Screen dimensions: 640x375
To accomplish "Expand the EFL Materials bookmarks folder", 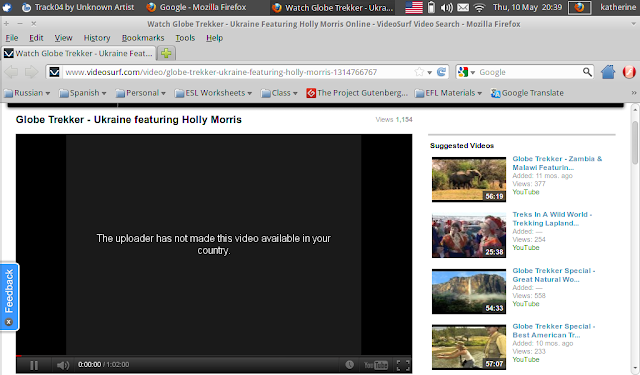I will 449,93.
